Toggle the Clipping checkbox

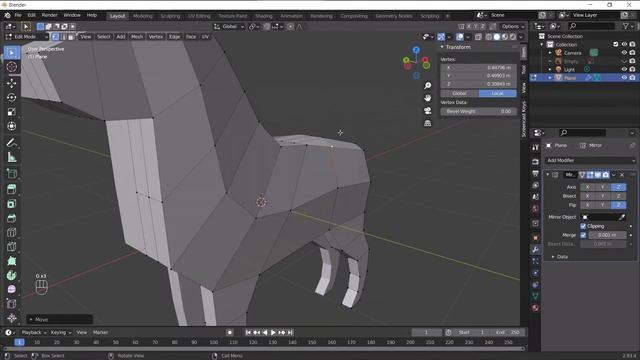[x=583, y=226]
